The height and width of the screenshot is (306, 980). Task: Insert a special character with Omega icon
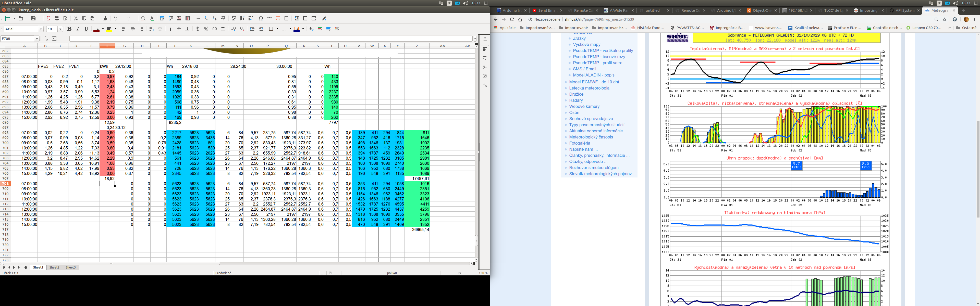[261, 18]
